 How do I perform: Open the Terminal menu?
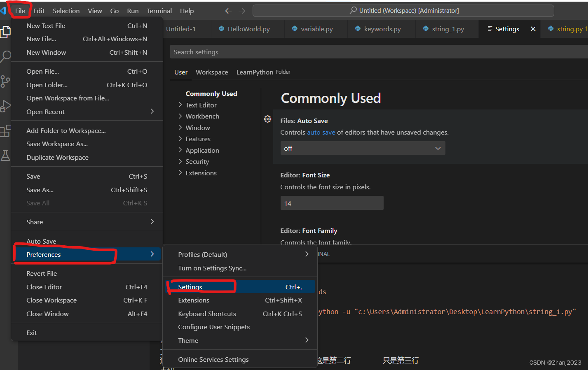click(x=159, y=11)
